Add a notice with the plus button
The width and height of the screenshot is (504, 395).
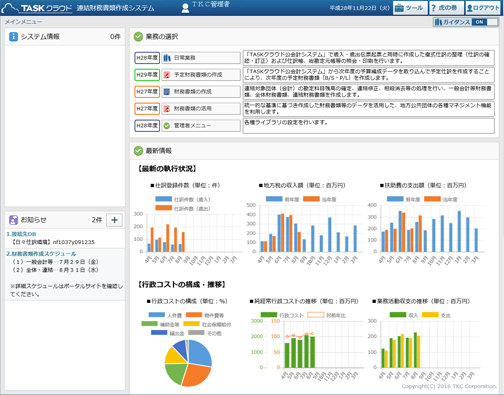click(114, 220)
